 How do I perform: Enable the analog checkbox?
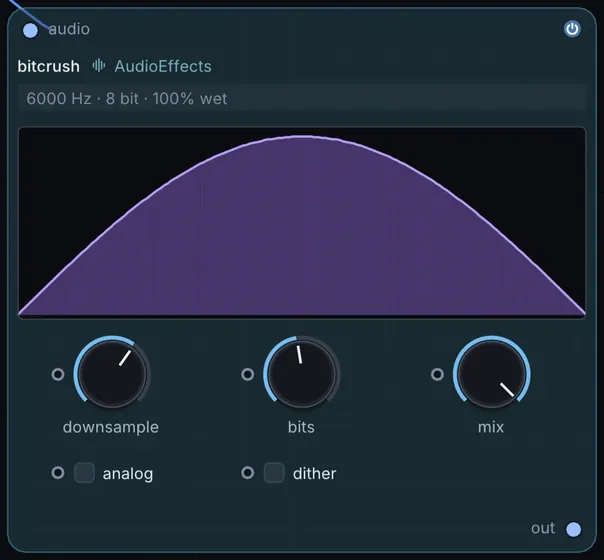click(84, 473)
